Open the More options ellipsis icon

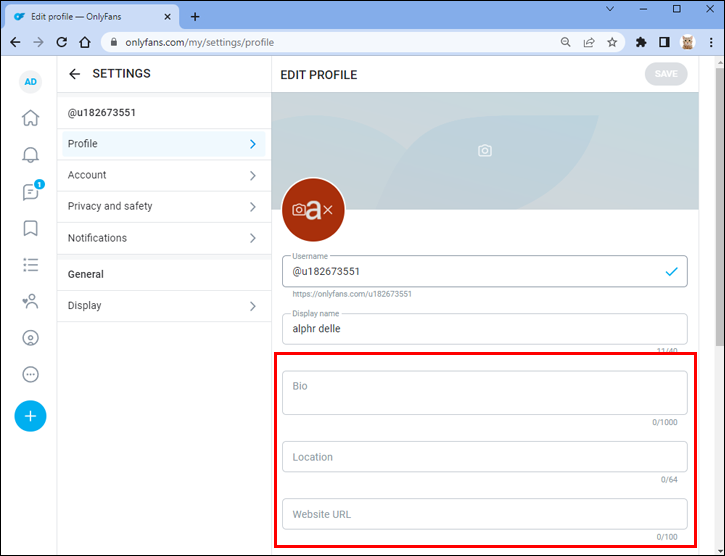31,374
